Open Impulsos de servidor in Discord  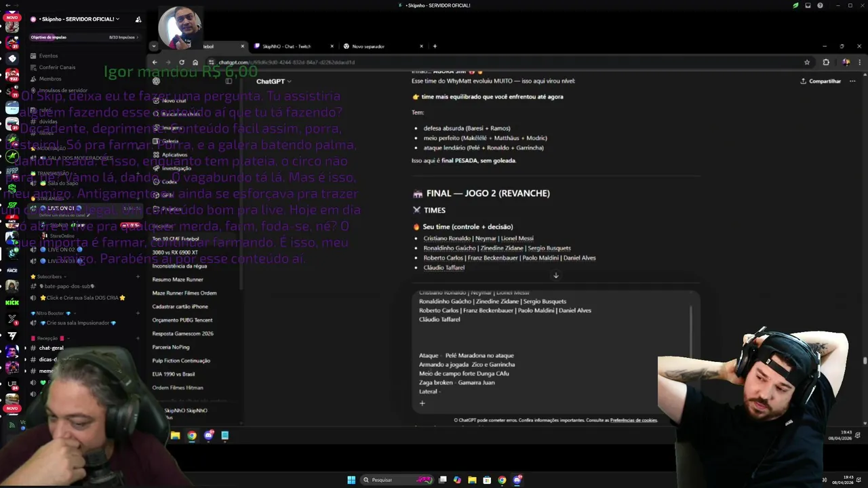pyautogui.click(x=62, y=90)
